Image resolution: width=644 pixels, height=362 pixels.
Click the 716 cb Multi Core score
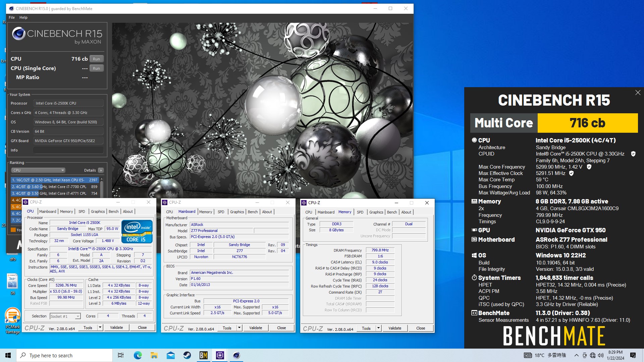[587, 123]
